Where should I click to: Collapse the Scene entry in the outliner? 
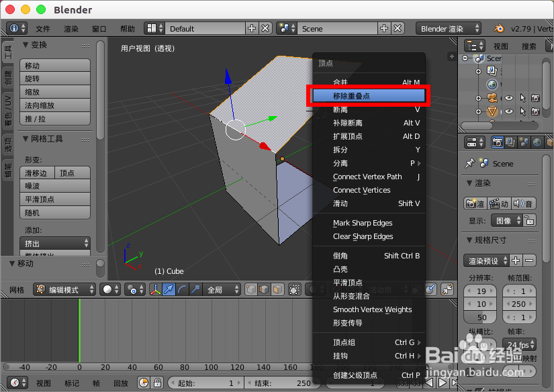pos(465,58)
